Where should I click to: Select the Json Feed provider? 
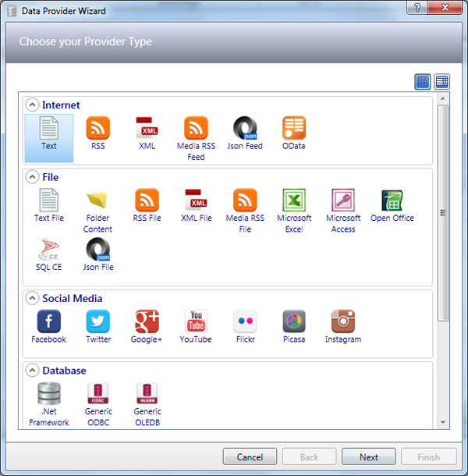(x=245, y=133)
